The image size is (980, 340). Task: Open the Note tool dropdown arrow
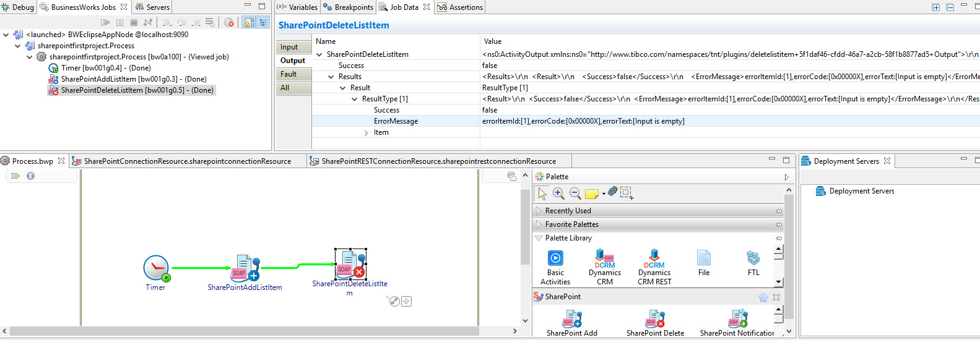(x=604, y=194)
